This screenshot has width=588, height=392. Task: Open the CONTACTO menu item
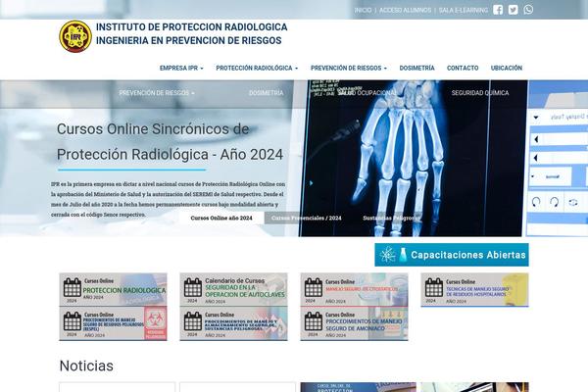pos(463,68)
